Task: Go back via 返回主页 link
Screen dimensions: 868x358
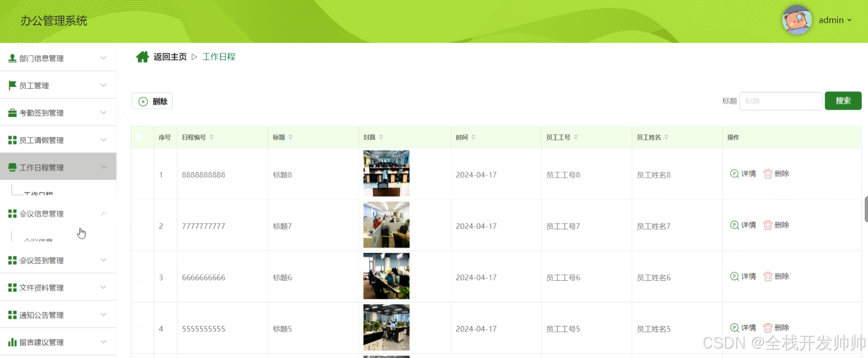Action: [170, 57]
